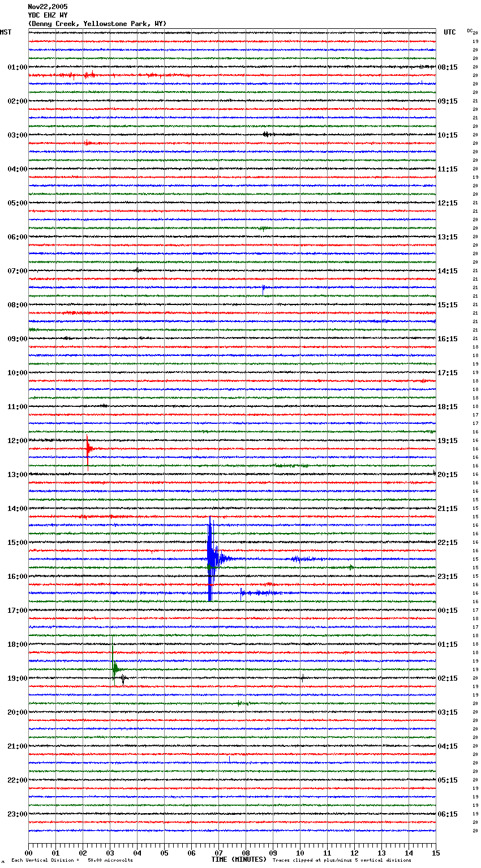Select the station code YDC EHZ WY
The image size is (481, 868).
point(48,15)
